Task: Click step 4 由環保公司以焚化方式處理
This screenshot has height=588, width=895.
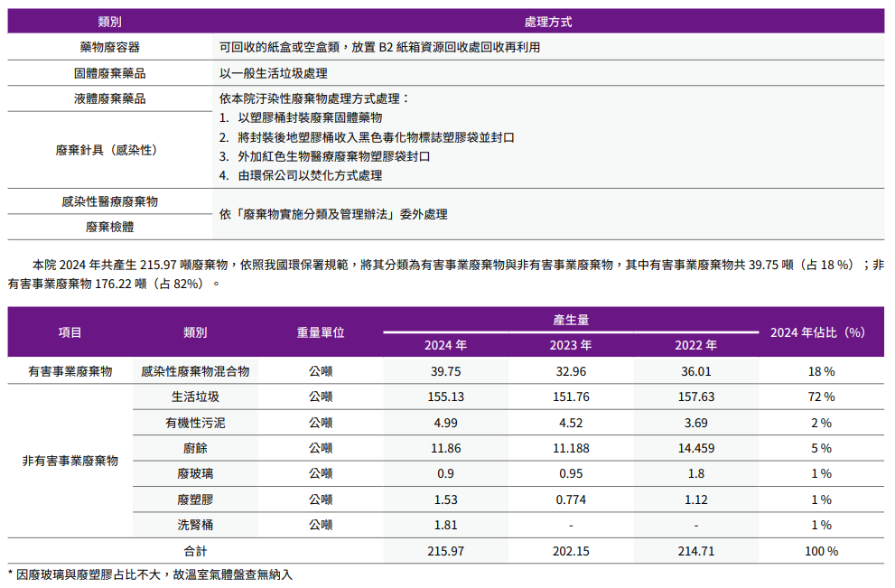Action: click(x=301, y=176)
